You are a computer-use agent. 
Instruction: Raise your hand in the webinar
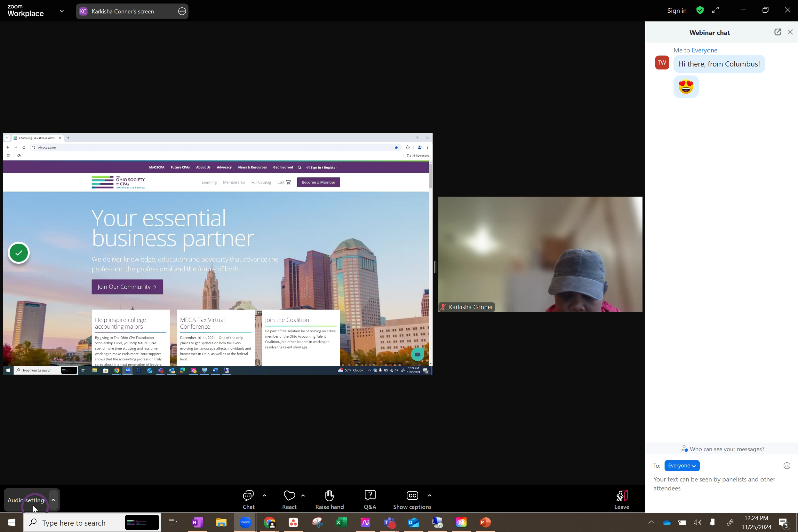click(x=329, y=499)
